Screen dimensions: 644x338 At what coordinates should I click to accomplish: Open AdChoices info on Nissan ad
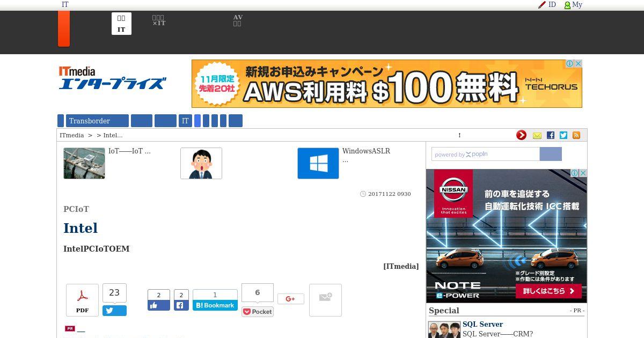coord(575,173)
